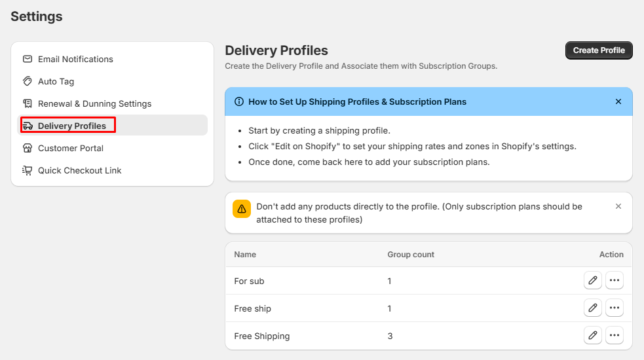
Task: Expand three-dot options for Free Shipping profile
Action: [614, 336]
